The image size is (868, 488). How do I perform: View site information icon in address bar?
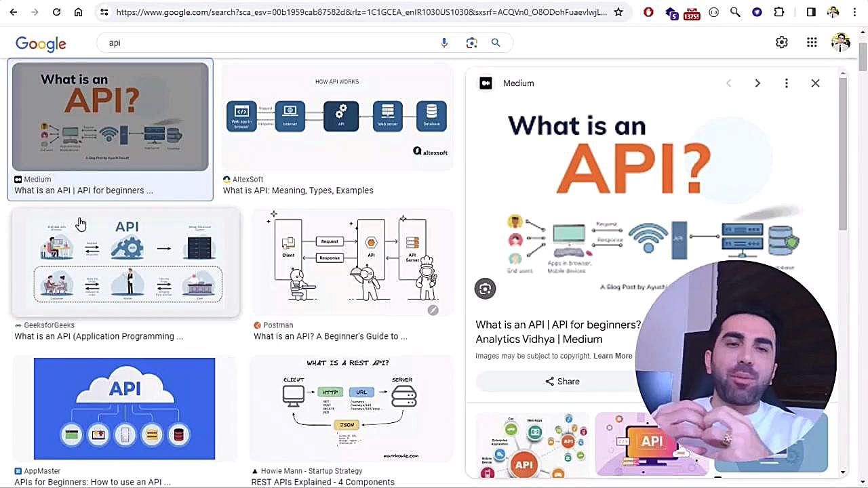coord(104,12)
